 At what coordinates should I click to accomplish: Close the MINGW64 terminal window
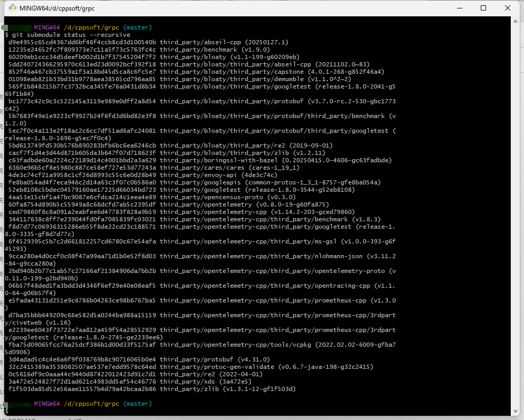[x=507, y=8]
